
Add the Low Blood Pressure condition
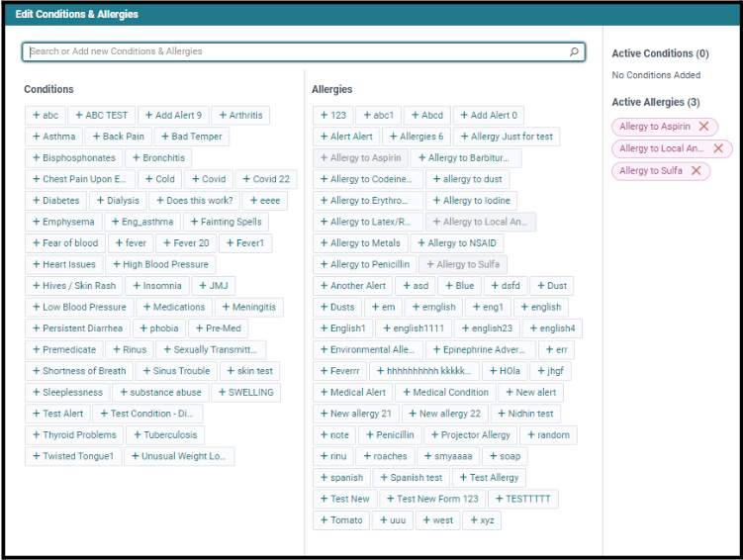[79, 307]
